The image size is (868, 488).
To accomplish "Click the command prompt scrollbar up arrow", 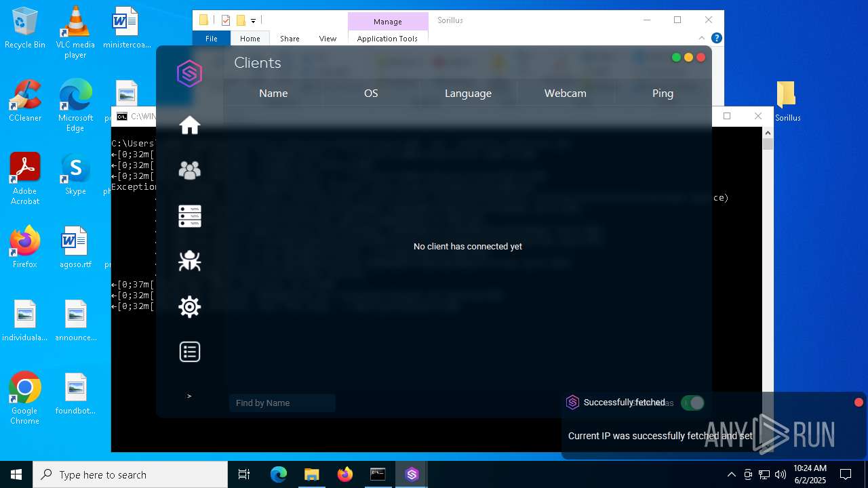I will 768,132.
